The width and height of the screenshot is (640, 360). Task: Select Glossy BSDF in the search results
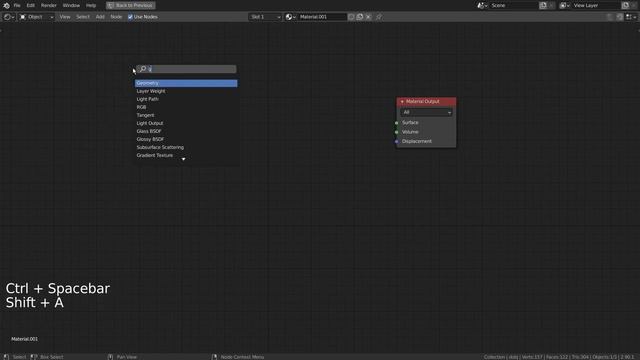[186, 139]
